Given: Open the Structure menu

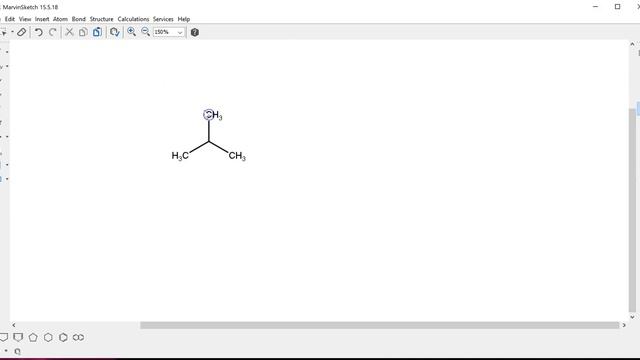Looking at the screenshot, I should [x=102, y=19].
